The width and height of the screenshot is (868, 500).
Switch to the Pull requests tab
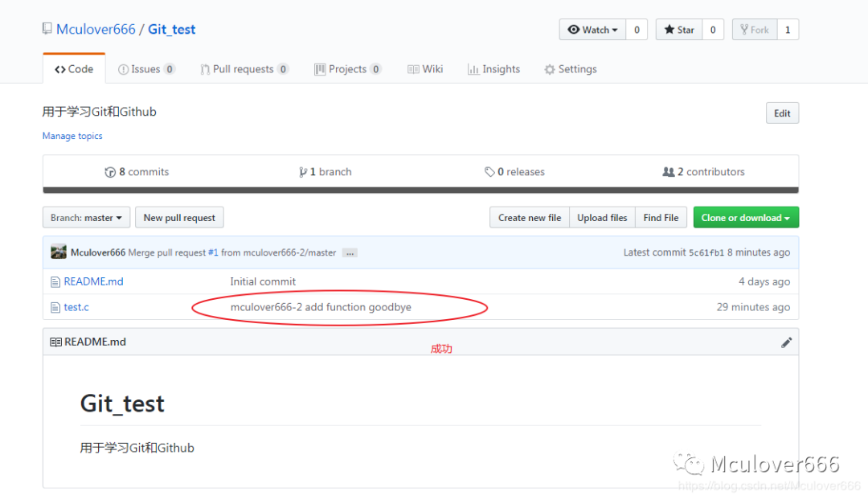244,69
